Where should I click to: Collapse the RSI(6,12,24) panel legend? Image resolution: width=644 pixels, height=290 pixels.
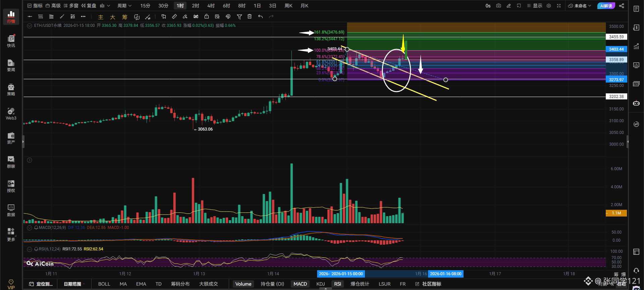click(30, 249)
